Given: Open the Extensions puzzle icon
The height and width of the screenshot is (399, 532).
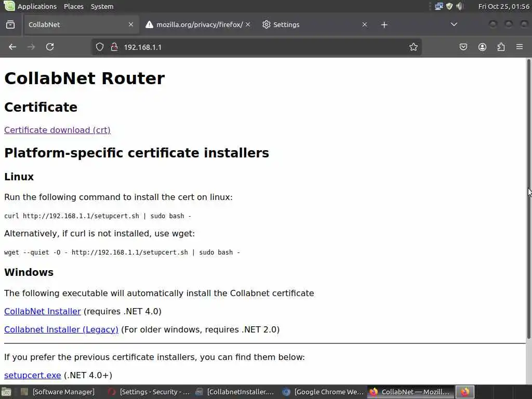Looking at the screenshot, I should point(501,47).
